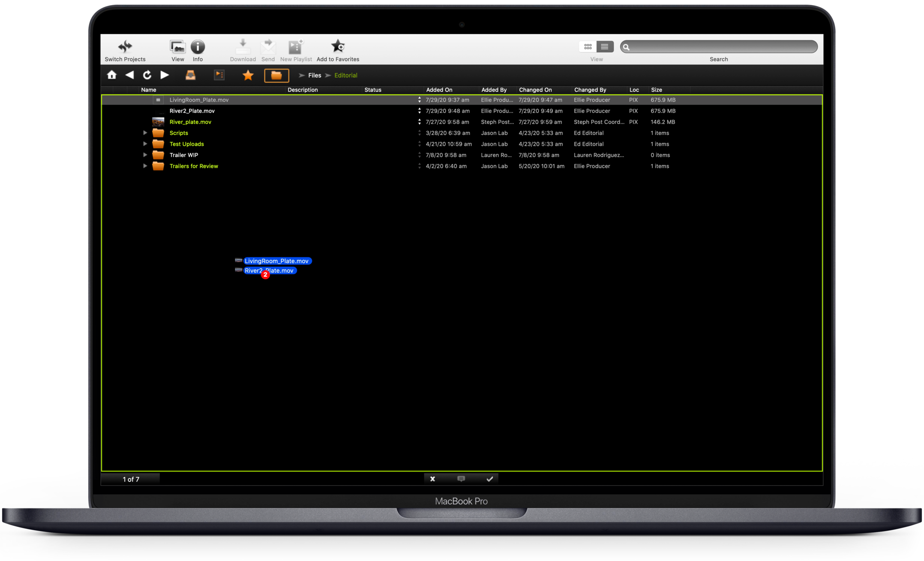Click Add to Favorites star icon
Image resolution: width=924 pixels, height=561 pixels.
[338, 46]
